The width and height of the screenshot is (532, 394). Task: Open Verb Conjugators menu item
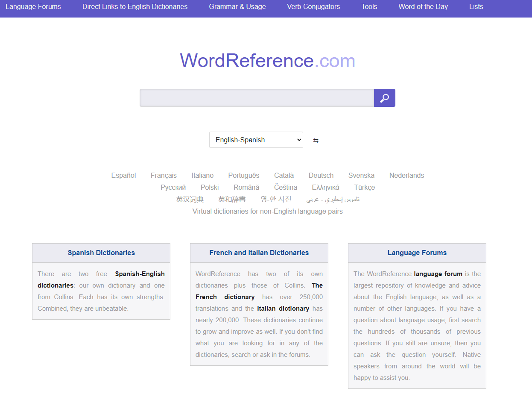pyautogui.click(x=313, y=7)
